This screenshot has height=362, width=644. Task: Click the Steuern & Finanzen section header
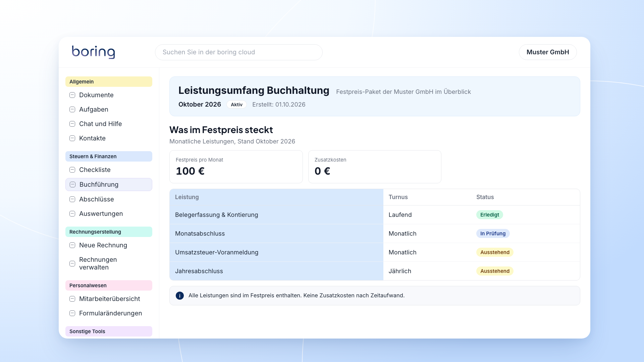tap(109, 157)
